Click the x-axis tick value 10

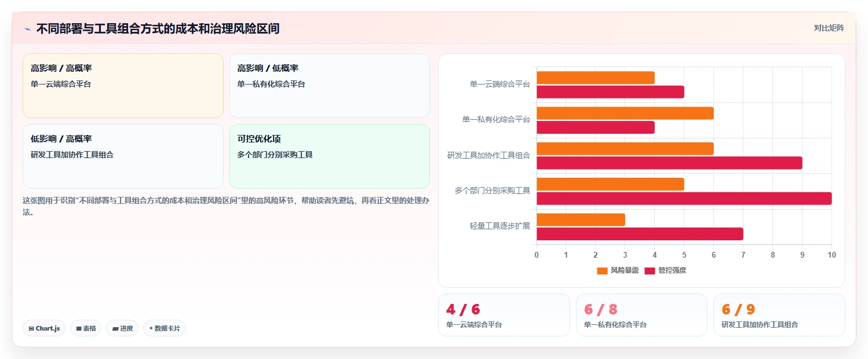(831, 255)
